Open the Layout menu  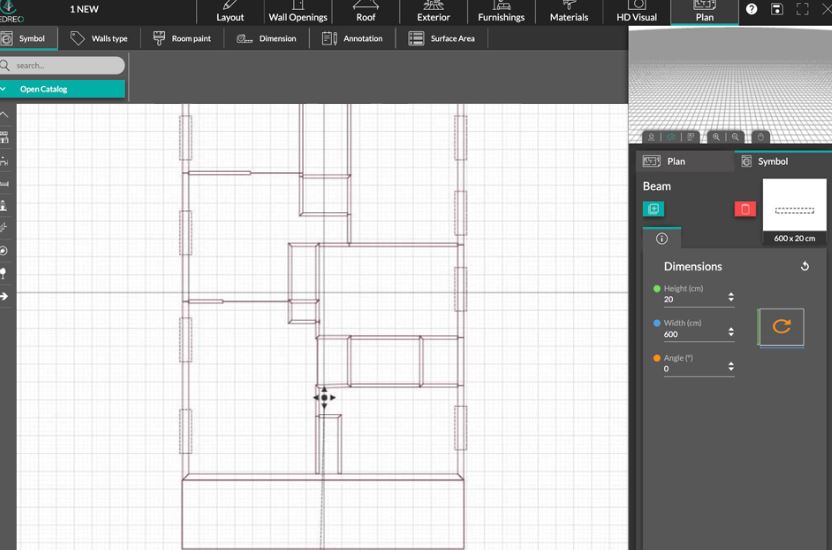click(x=230, y=12)
